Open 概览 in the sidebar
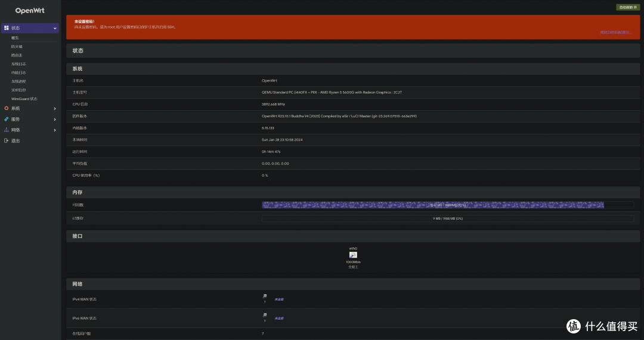Image resolution: width=644 pixels, height=340 pixels. coord(15,38)
